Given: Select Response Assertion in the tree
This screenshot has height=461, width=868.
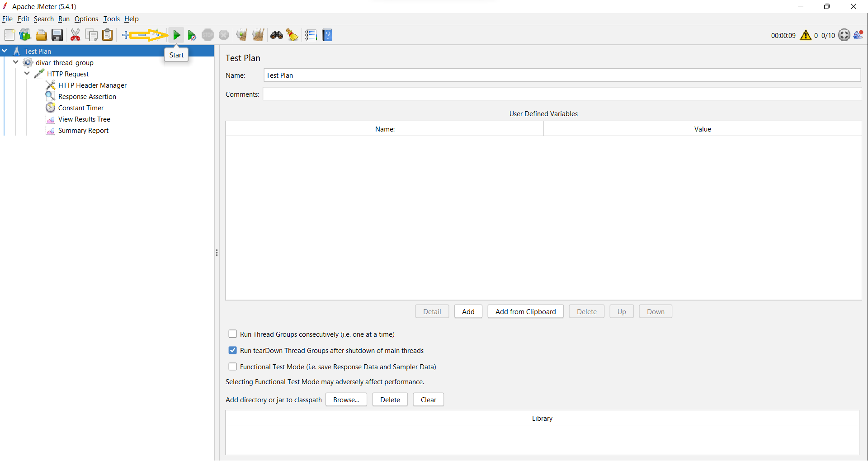Looking at the screenshot, I should click(x=87, y=97).
